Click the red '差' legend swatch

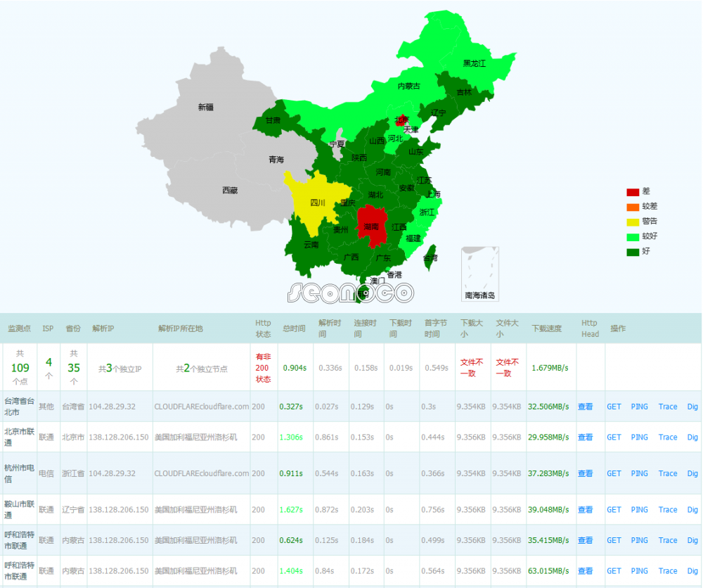click(633, 192)
